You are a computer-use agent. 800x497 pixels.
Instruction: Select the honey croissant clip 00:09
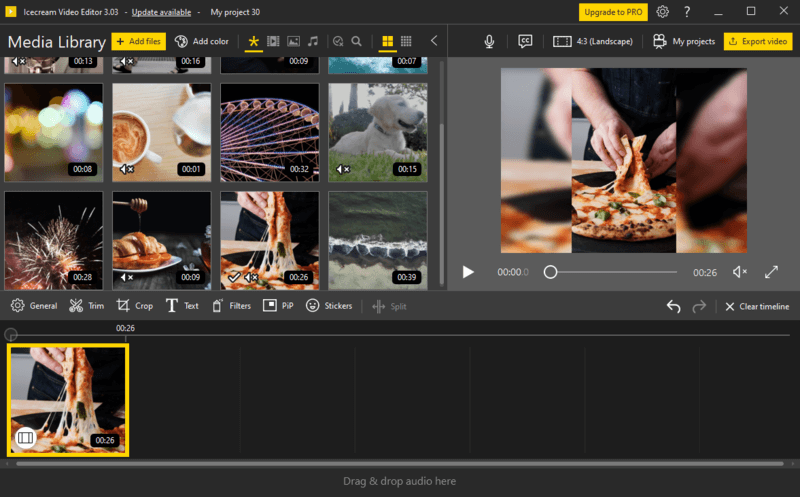point(161,241)
